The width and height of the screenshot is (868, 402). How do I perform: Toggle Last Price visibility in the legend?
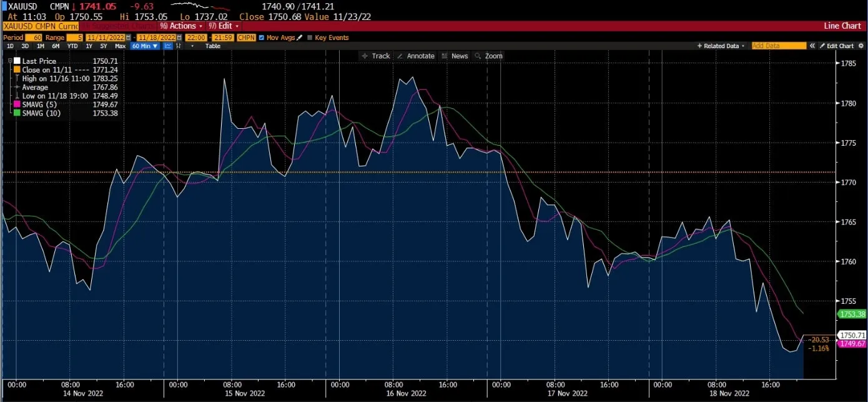pyautogui.click(x=17, y=61)
